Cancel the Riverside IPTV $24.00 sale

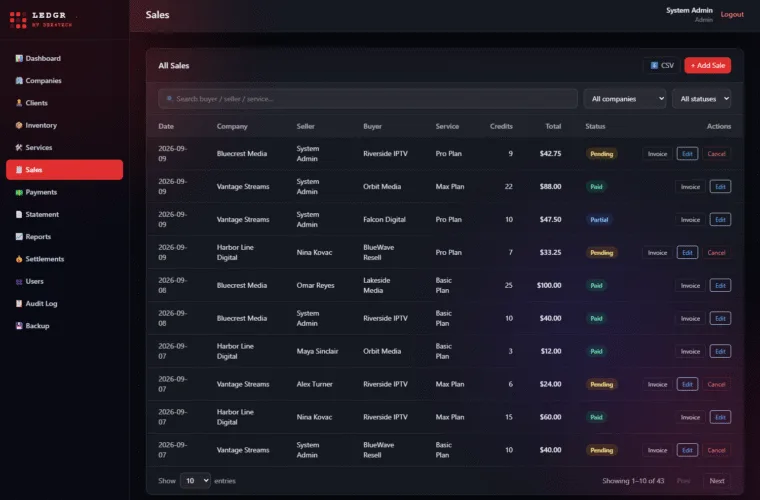click(716, 384)
